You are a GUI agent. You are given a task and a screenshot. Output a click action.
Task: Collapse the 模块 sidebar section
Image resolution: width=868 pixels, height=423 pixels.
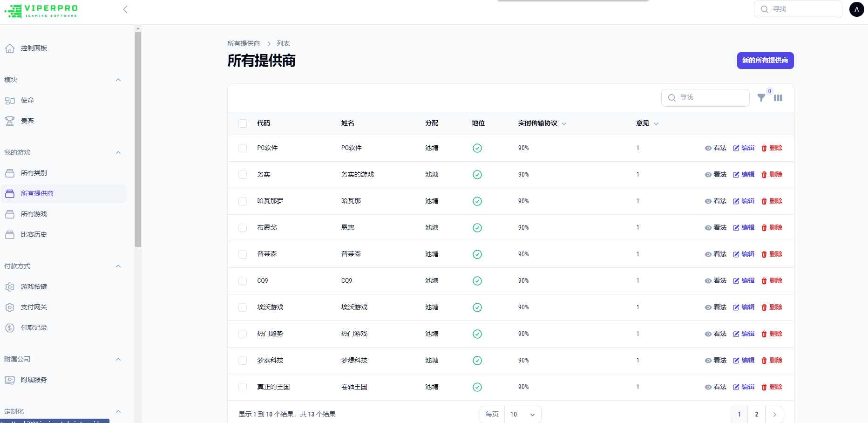118,80
